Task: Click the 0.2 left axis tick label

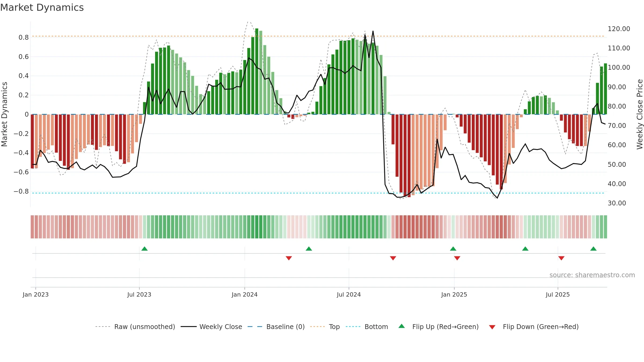Action: pyautogui.click(x=24, y=95)
